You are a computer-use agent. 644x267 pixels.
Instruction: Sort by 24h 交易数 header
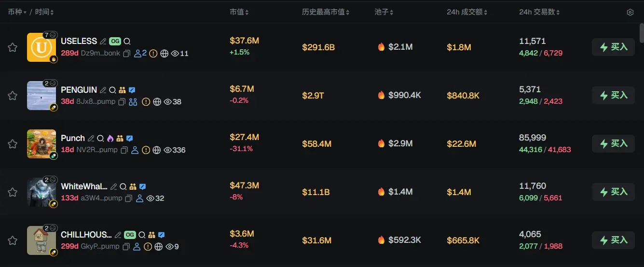pyautogui.click(x=539, y=12)
